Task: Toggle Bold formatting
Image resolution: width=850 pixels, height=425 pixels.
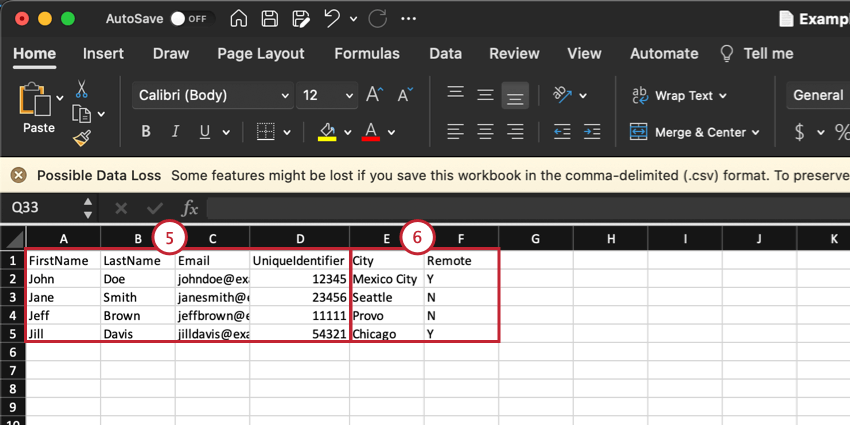Action: click(x=146, y=131)
